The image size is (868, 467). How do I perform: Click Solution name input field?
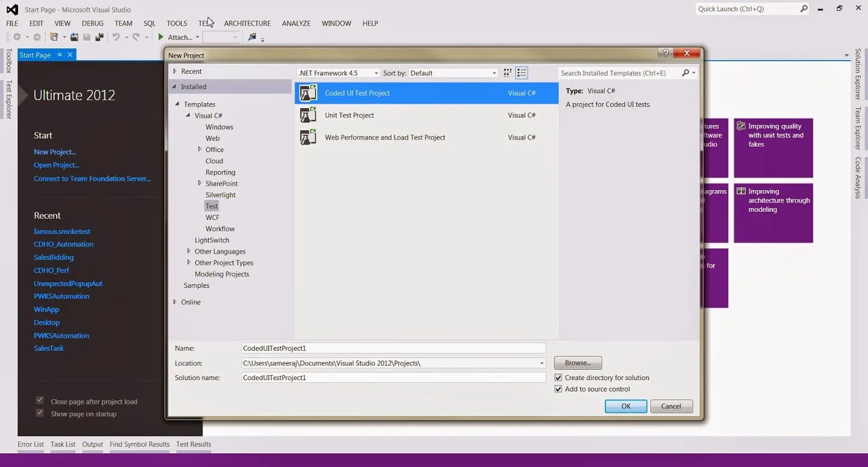click(x=393, y=377)
